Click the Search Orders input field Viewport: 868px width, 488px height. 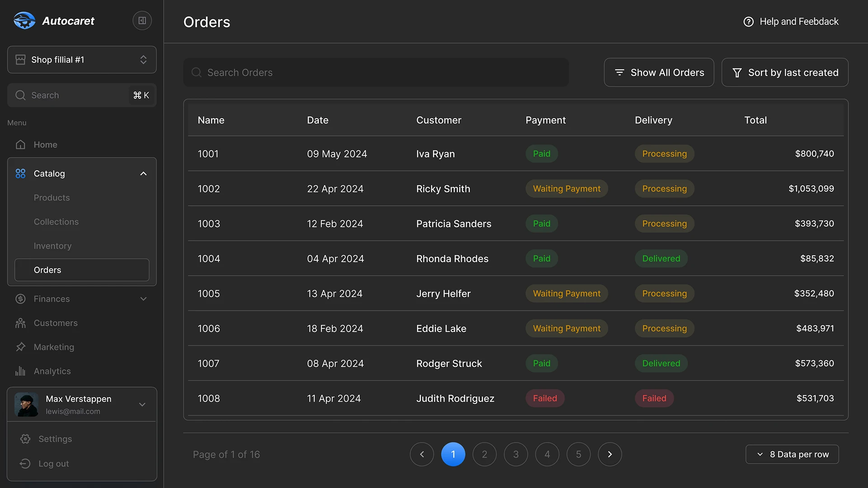[375, 72]
